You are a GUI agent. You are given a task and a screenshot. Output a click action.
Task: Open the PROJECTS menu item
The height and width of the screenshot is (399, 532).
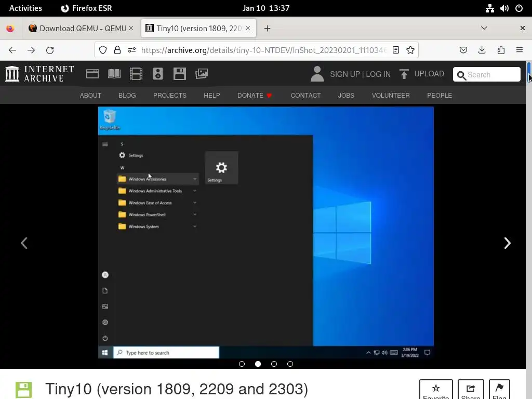[170, 96]
